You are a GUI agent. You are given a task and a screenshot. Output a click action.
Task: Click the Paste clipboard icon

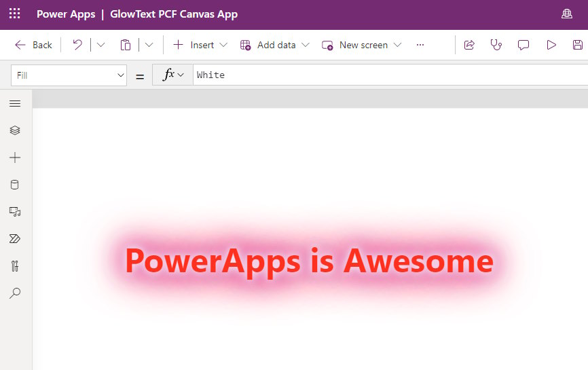(x=125, y=45)
